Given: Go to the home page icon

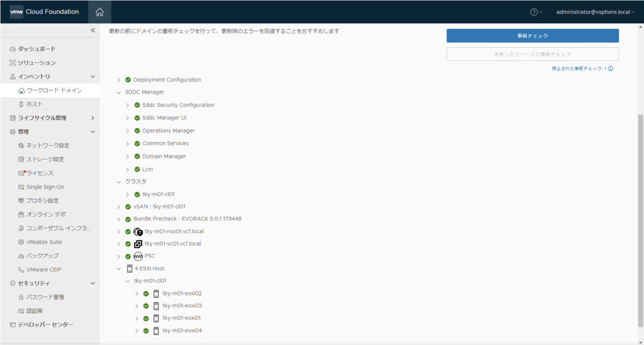Looking at the screenshot, I should (99, 12).
